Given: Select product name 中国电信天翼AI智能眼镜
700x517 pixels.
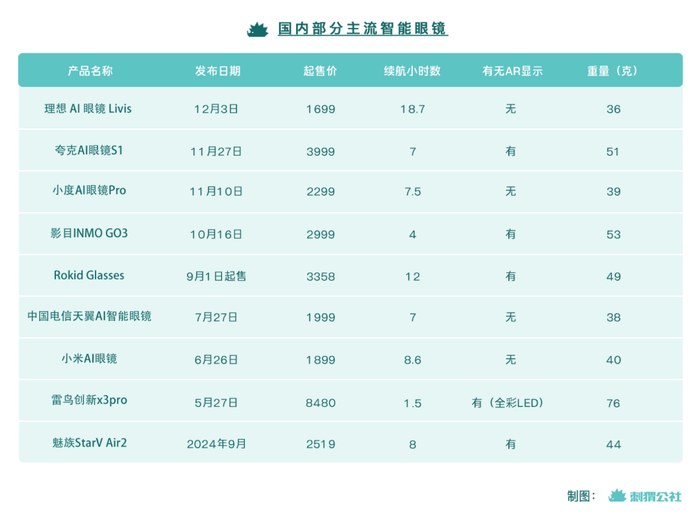Looking at the screenshot, I should tap(89, 316).
